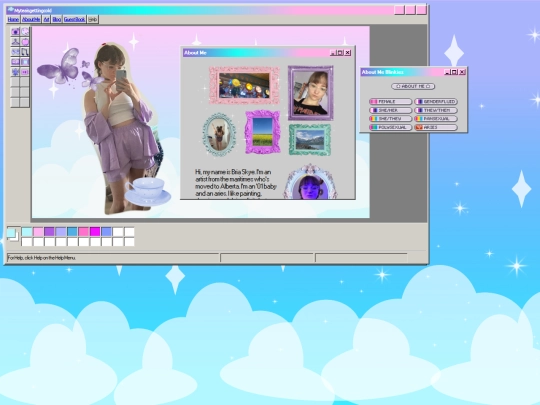
Task: Maximize the About Me window
Action: coord(340,53)
